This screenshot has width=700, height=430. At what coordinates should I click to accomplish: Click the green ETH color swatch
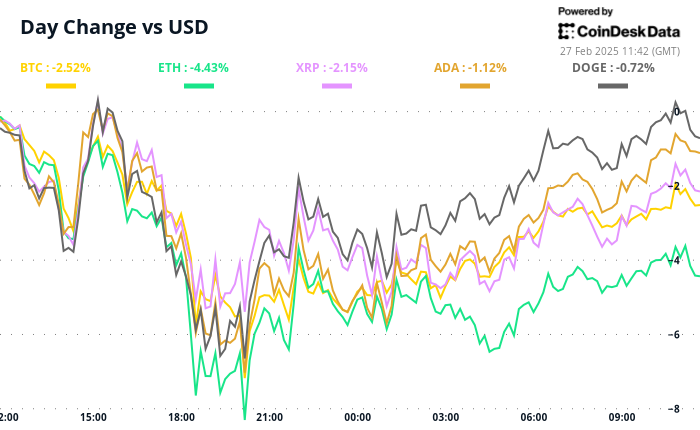click(199, 87)
